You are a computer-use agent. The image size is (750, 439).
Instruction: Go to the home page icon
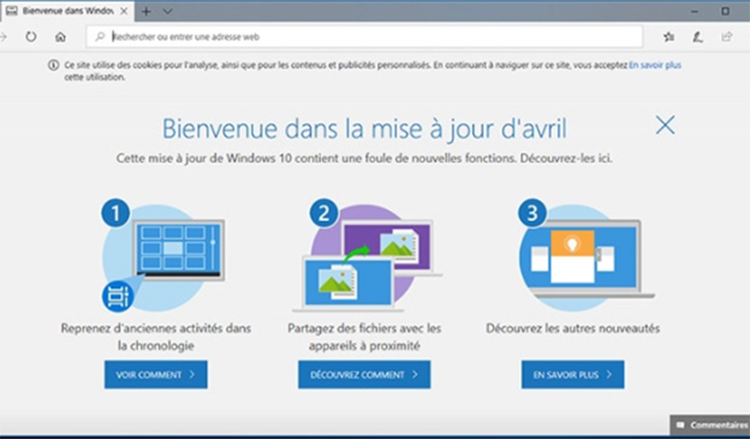coord(60,37)
